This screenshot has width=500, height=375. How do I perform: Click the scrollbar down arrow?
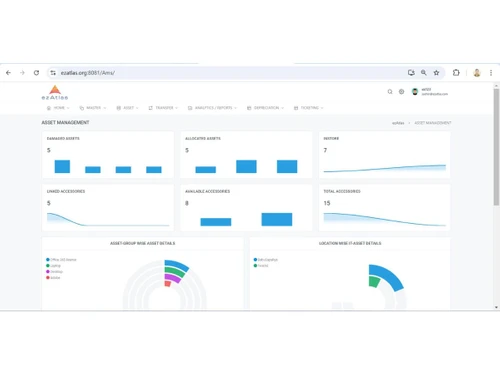496,307
